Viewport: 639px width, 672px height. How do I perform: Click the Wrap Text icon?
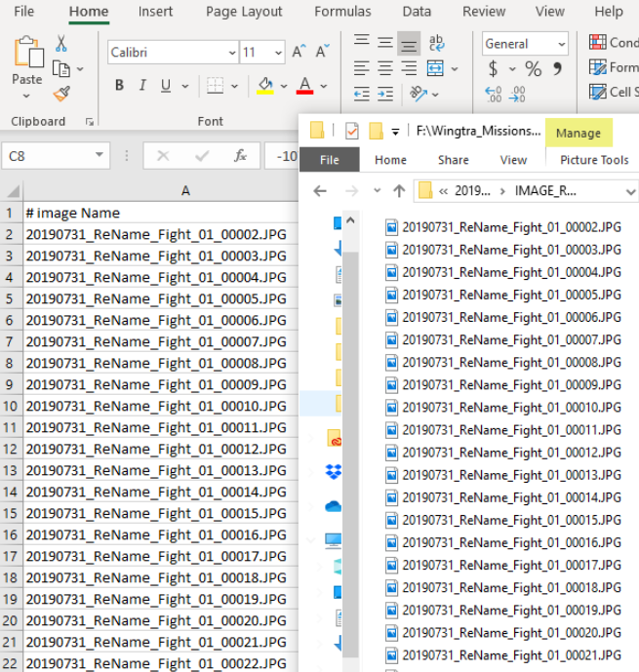pyautogui.click(x=436, y=44)
